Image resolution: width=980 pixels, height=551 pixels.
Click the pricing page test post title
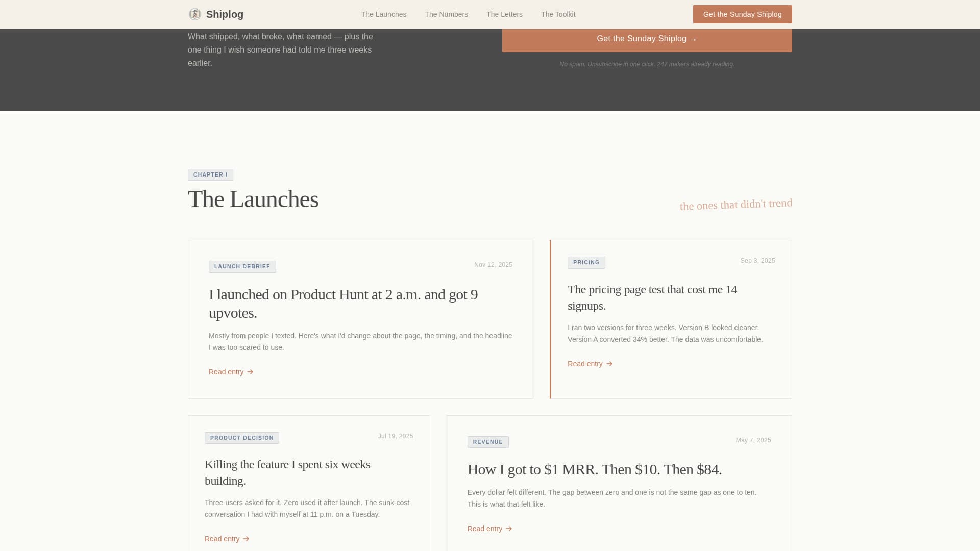[652, 297]
